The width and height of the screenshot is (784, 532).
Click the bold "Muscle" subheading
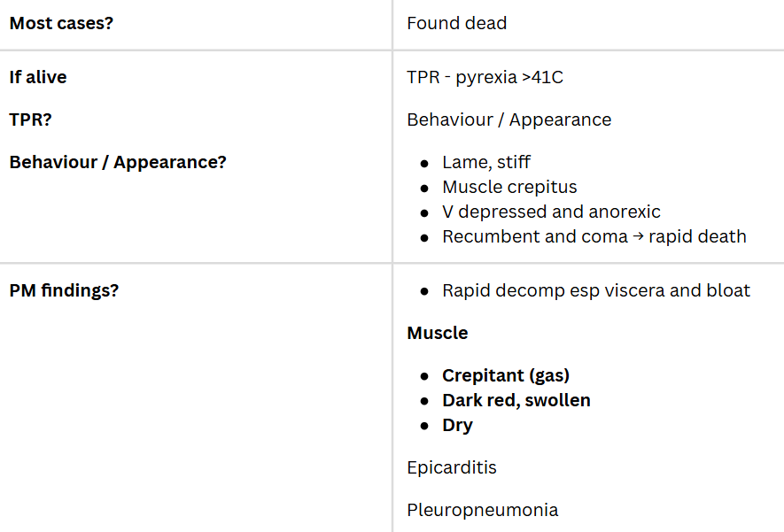point(438,333)
